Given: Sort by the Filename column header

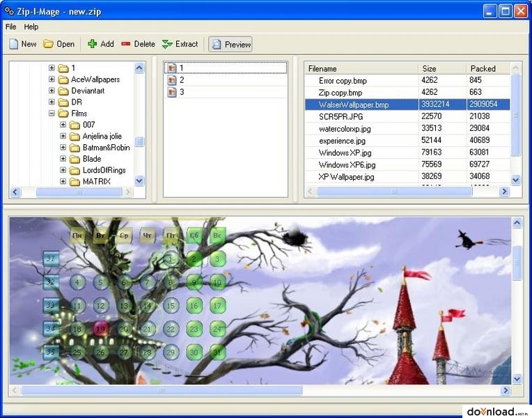Looking at the screenshot, I should (361, 68).
